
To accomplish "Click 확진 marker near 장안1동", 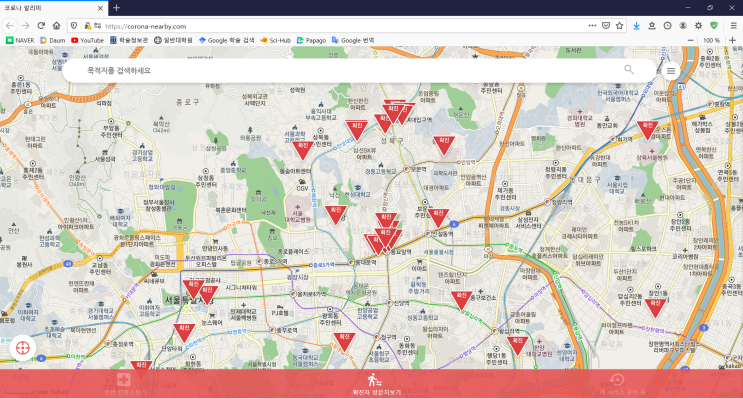I will coord(655,308).
